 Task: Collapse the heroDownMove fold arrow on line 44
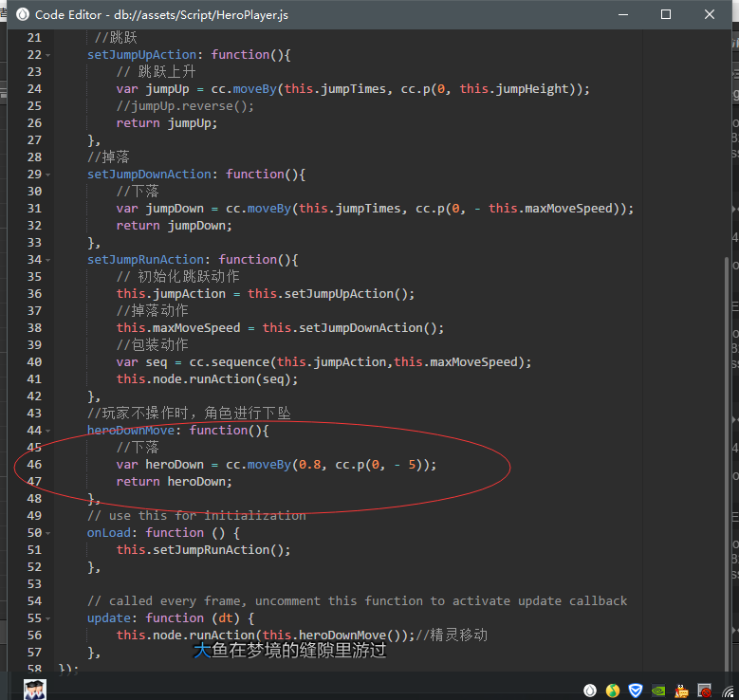coord(48,431)
